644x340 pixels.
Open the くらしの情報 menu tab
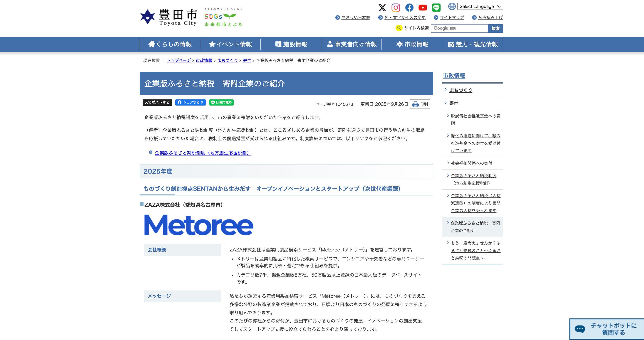click(170, 44)
